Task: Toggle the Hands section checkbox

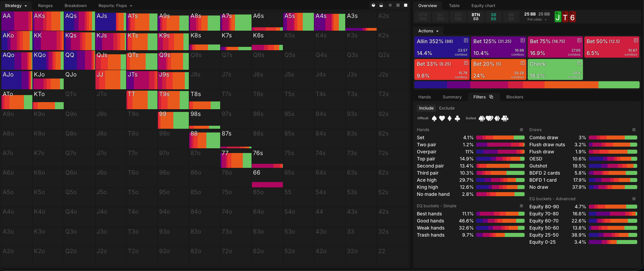Action: pyautogui.click(x=521, y=130)
